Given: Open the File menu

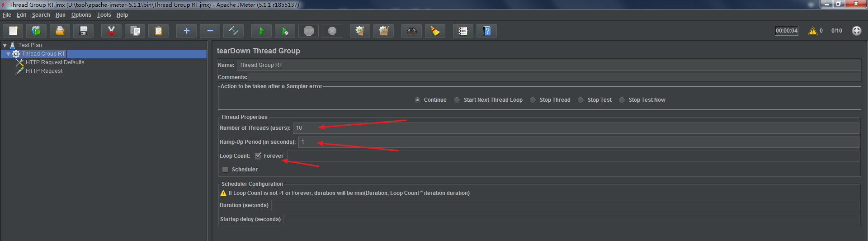Looking at the screenshot, I should pyautogui.click(x=7, y=15).
